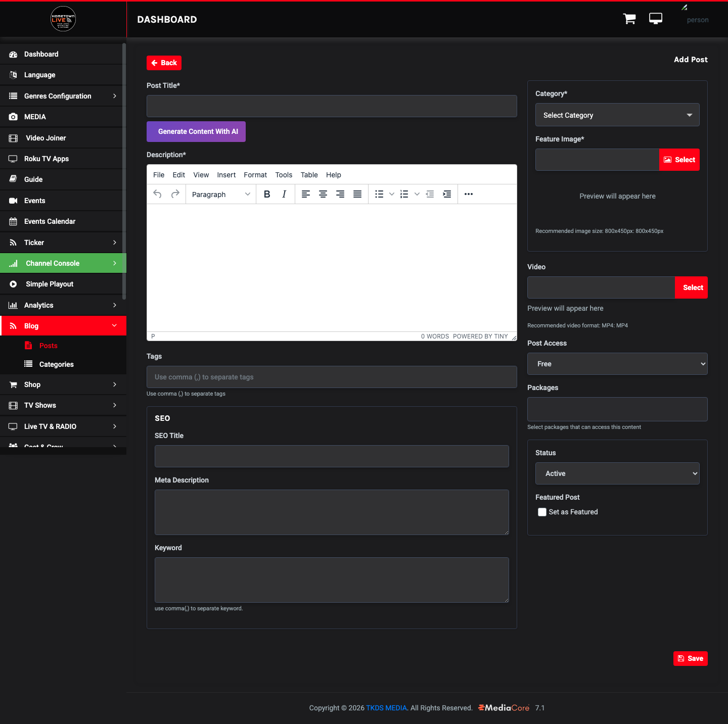Image resolution: width=728 pixels, height=724 pixels.
Task: Click into the SEO Title field
Action: (332, 456)
